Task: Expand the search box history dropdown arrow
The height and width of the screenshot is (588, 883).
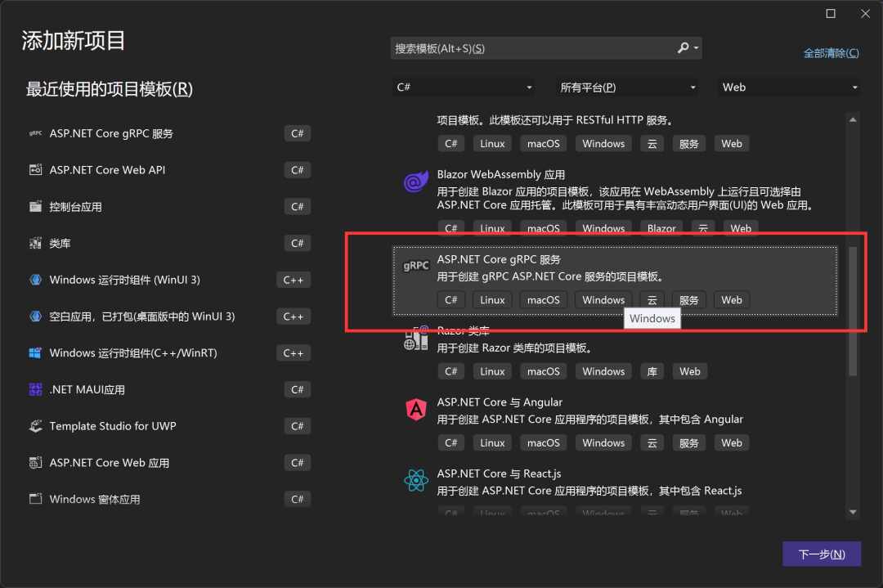Action: pyautogui.click(x=696, y=47)
